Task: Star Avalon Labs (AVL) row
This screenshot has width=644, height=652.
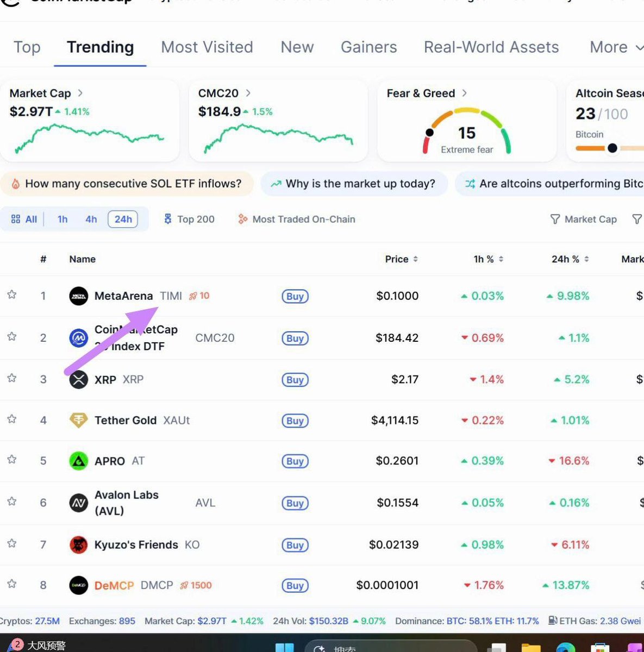Action: coord(11,501)
